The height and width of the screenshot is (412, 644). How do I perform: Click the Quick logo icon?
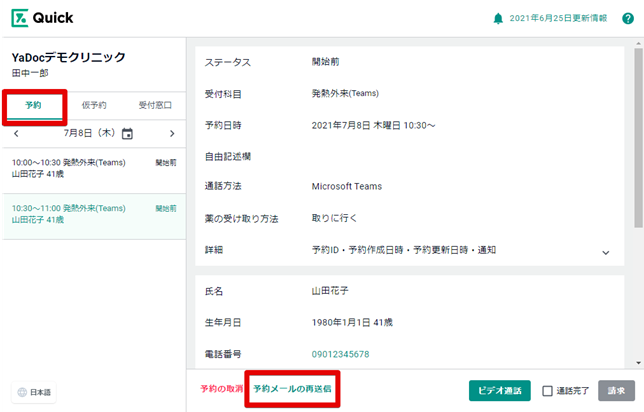coord(21,18)
